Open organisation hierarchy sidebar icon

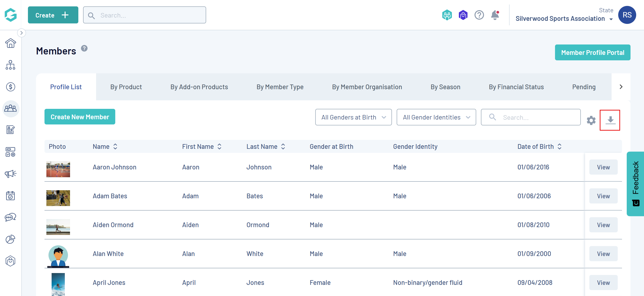point(10,65)
